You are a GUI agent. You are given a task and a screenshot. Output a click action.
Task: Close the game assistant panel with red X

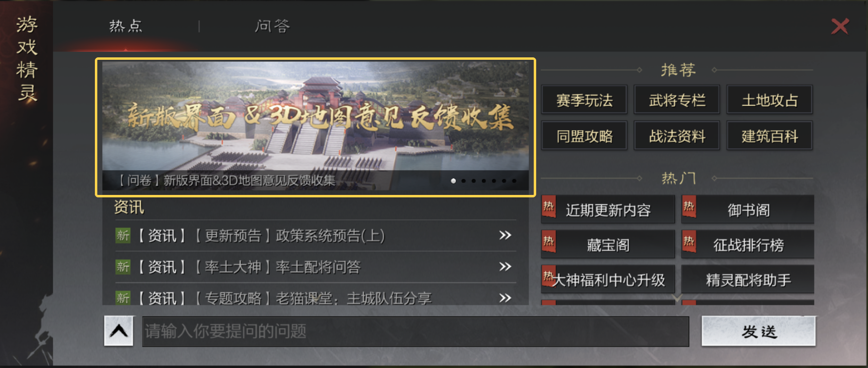[x=840, y=26]
